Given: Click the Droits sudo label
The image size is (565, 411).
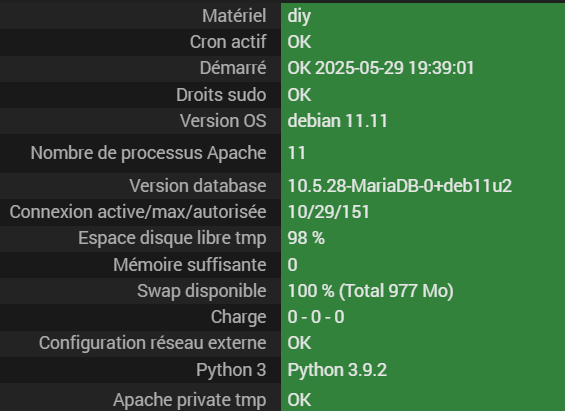Looking at the screenshot, I should (221, 95).
